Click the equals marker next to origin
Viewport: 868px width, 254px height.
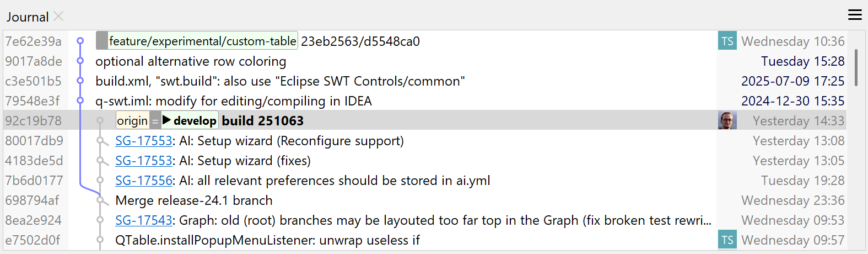[x=155, y=121]
